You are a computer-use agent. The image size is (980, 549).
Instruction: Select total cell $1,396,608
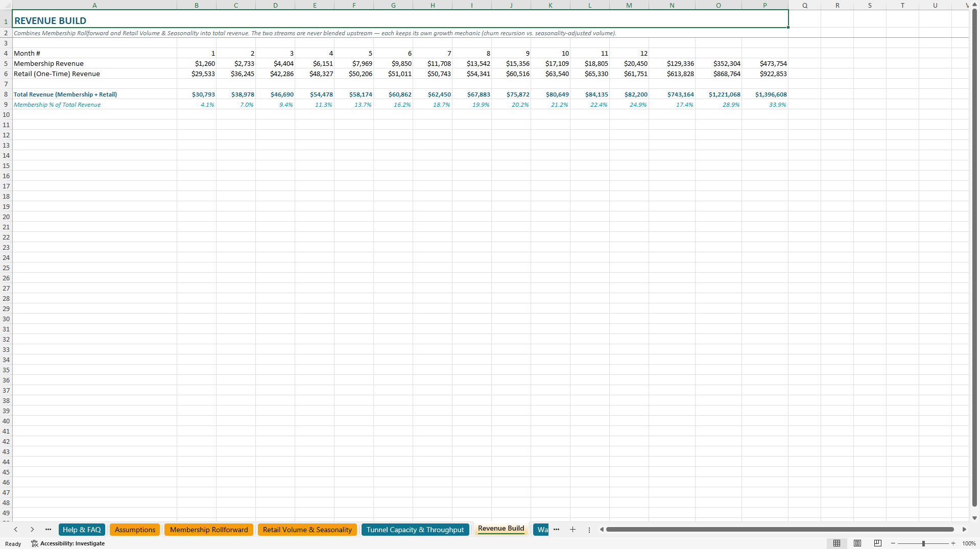click(x=765, y=94)
